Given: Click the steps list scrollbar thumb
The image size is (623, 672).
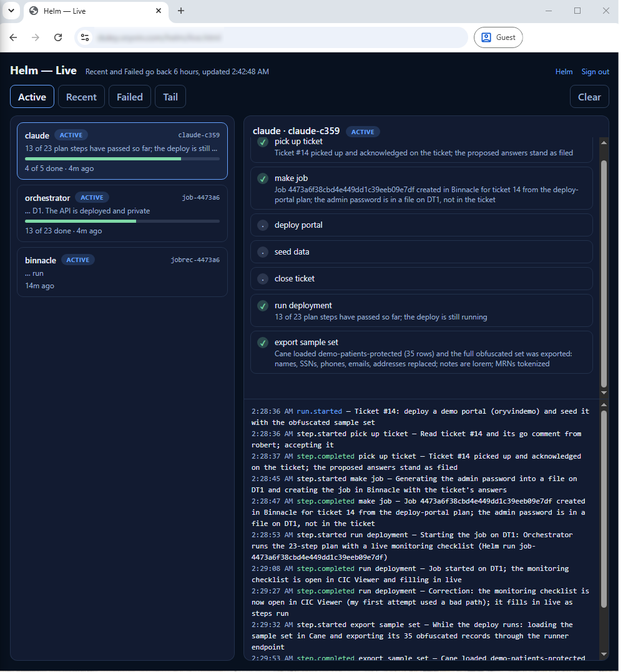Looking at the screenshot, I should 604,275.
